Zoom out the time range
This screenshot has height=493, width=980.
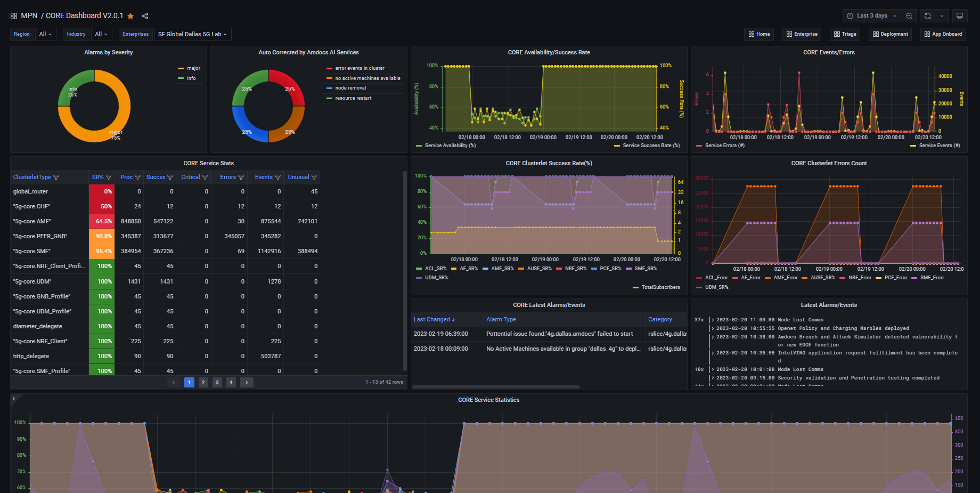(909, 16)
